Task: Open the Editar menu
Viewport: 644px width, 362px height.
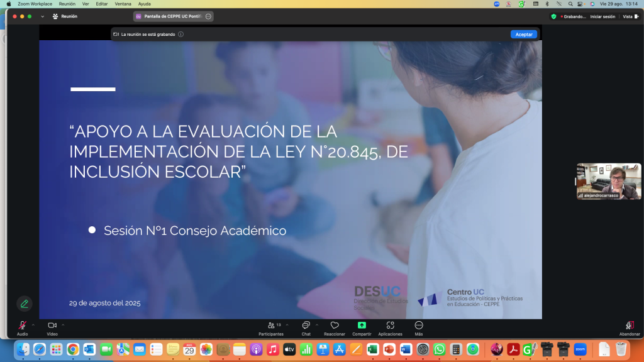Action: tap(101, 4)
